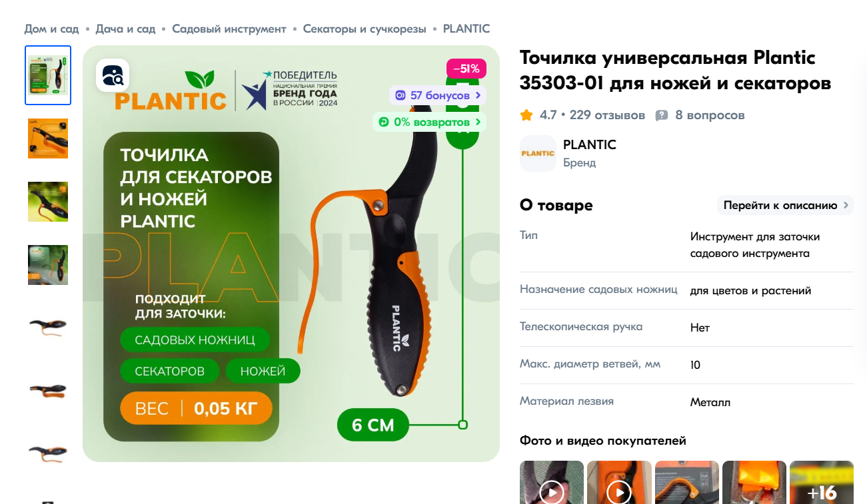Screen dimensions: 867x504
Task: Open the 8 вопросов questions link
Action: click(x=710, y=115)
